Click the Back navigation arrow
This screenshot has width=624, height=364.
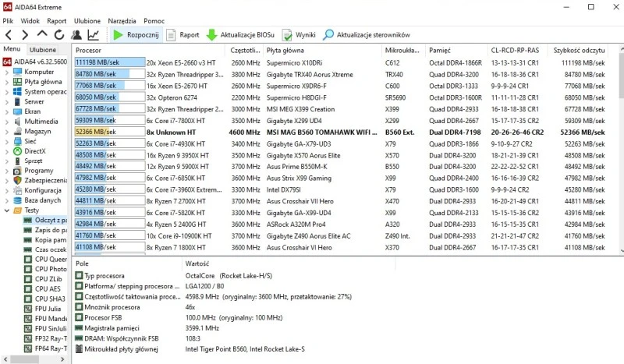coord(8,35)
